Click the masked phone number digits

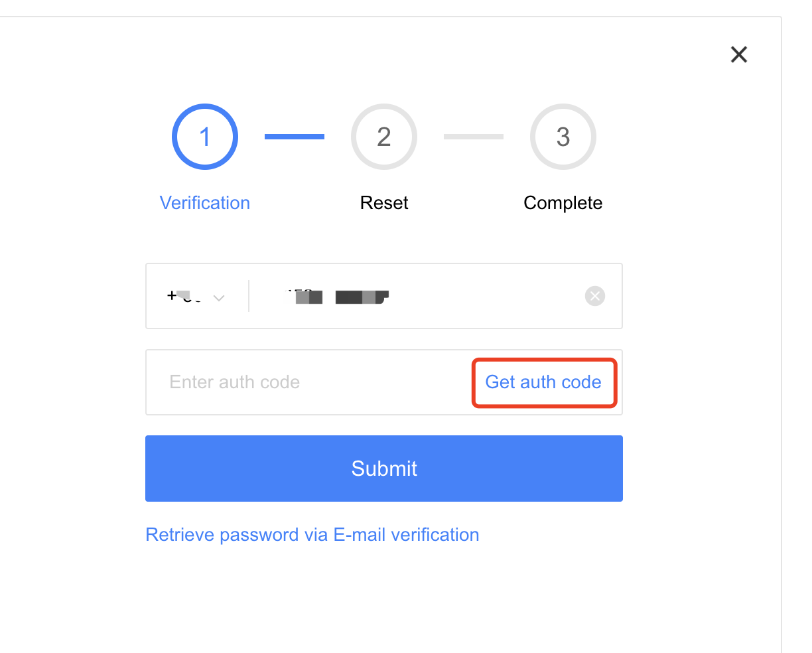pos(337,296)
